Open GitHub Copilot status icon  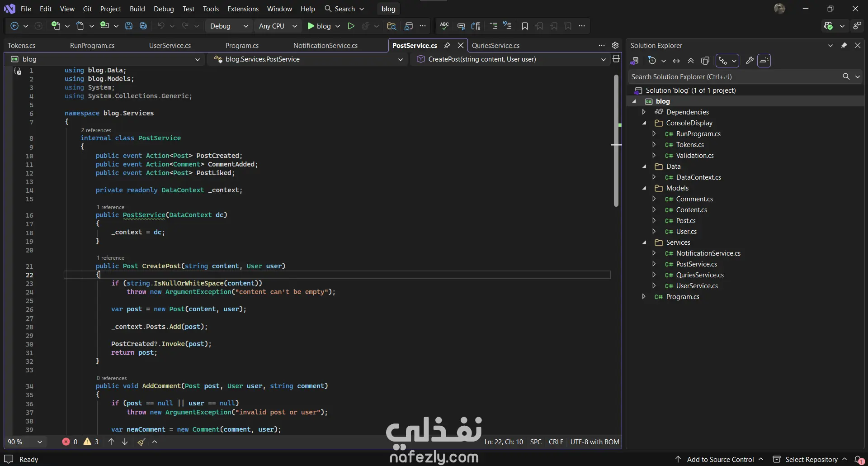[x=828, y=26]
